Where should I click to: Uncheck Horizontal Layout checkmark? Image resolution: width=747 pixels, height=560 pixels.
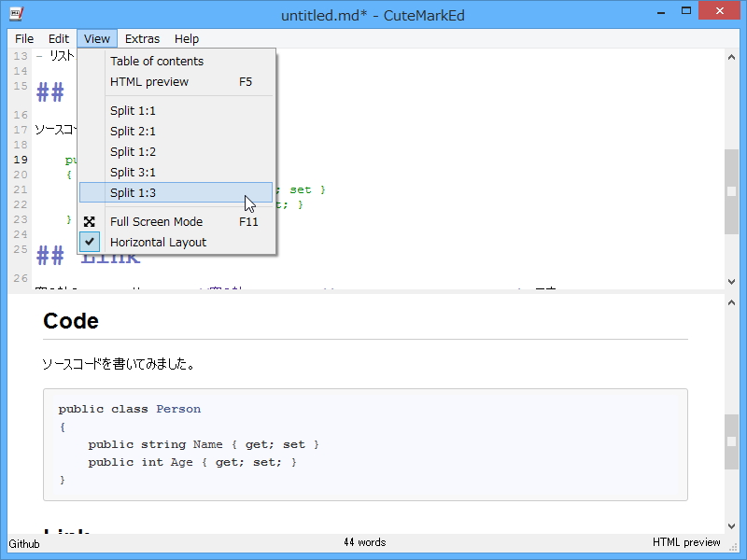[90, 242]
